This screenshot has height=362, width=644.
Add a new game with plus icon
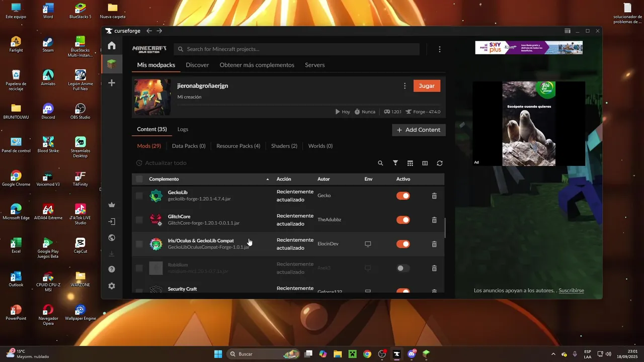[112, 83]
